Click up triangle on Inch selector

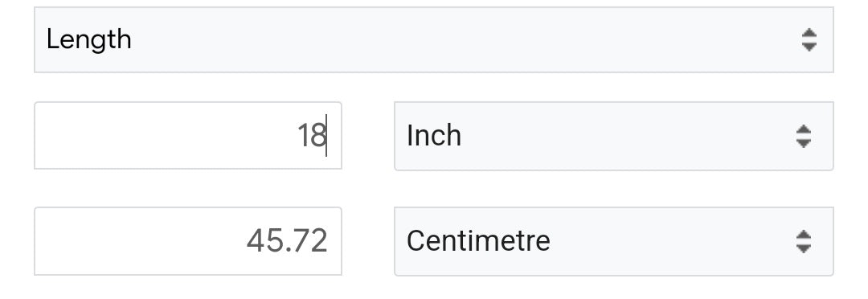point(803,129)
